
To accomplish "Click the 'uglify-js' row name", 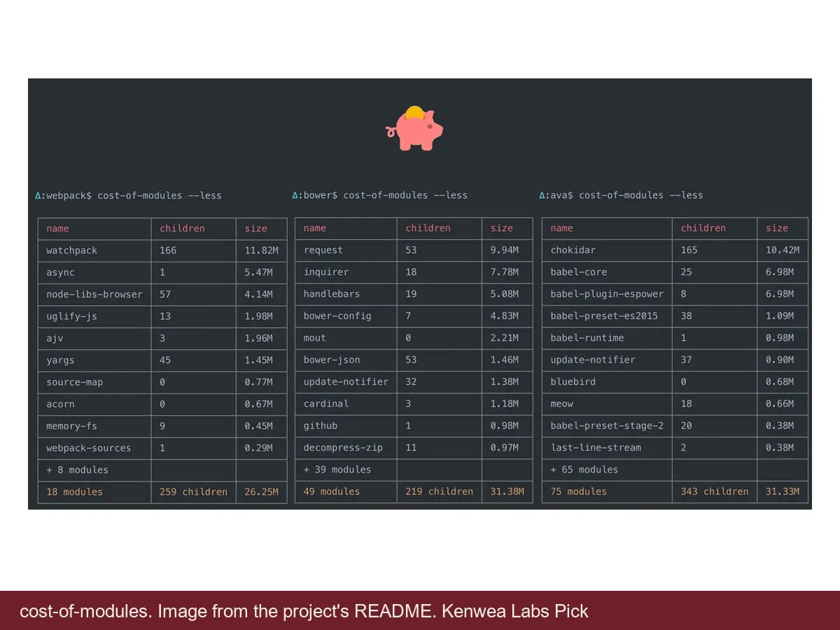I will 71,316.
